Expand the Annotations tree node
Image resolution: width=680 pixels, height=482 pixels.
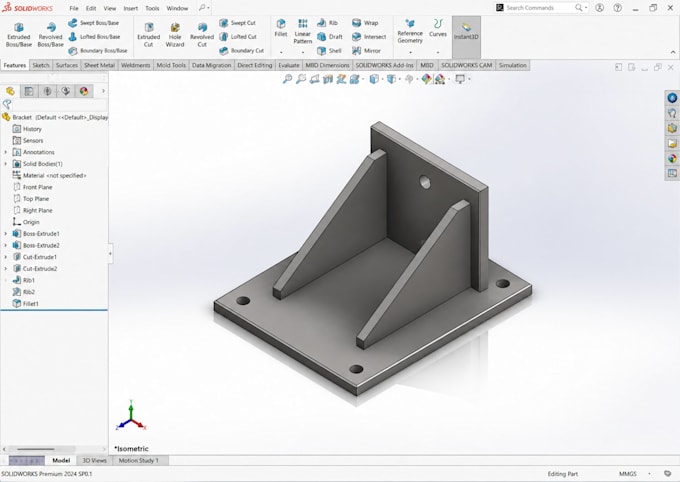coord(6,152)
